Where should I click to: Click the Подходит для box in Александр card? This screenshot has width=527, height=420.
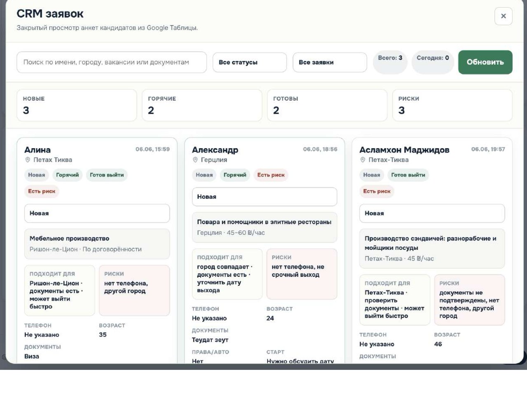point(227,274)
